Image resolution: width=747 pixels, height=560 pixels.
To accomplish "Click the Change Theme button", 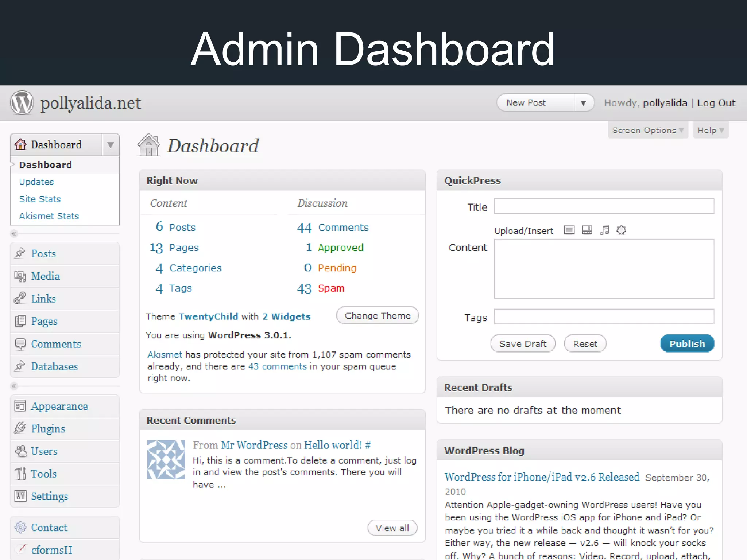I will click(x=378, y=315).
